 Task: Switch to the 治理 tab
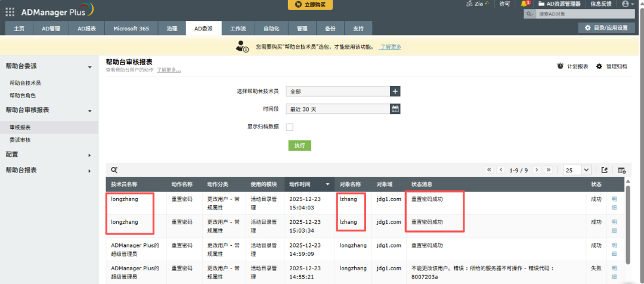(x=172, y=29)
